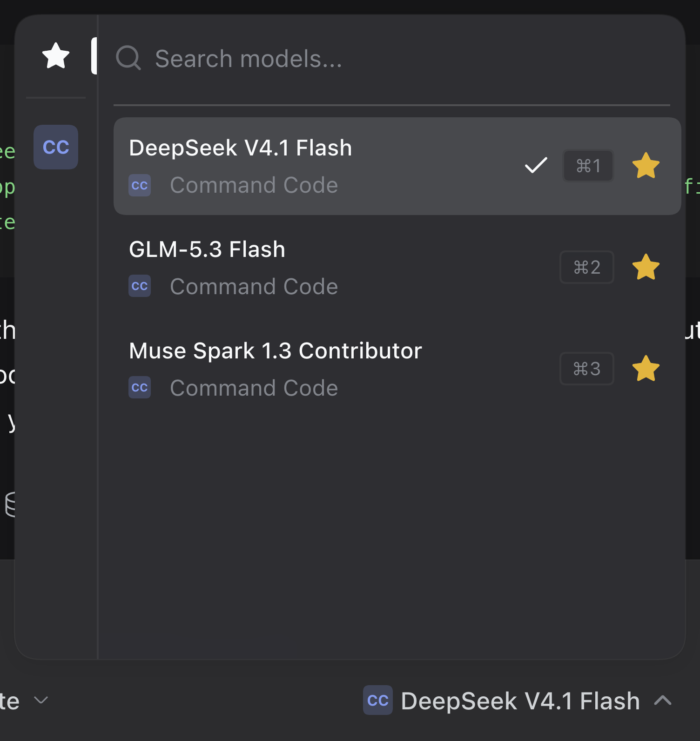Click Command Code icon under GLM-5.3 Flash
This screenshot has height=741, width=700.
point(140,286)
